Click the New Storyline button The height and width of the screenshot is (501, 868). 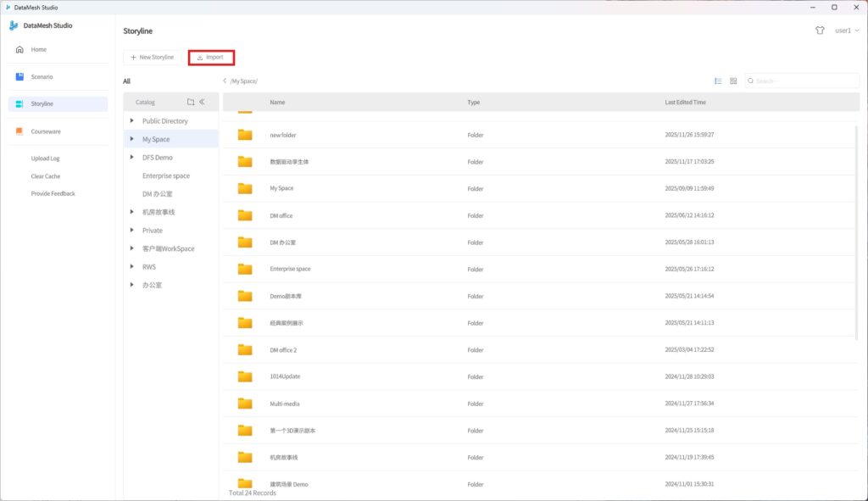tap(152, 58)
